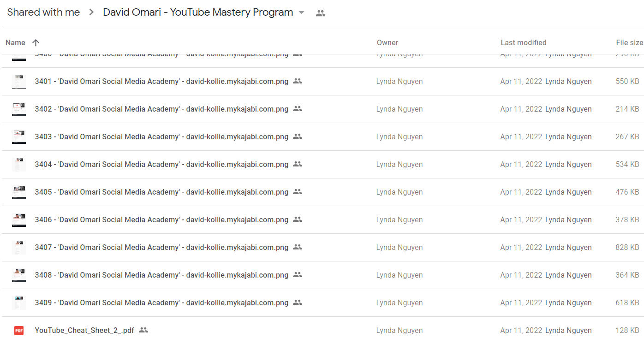Click the 550 KB file size

point(627,81)
